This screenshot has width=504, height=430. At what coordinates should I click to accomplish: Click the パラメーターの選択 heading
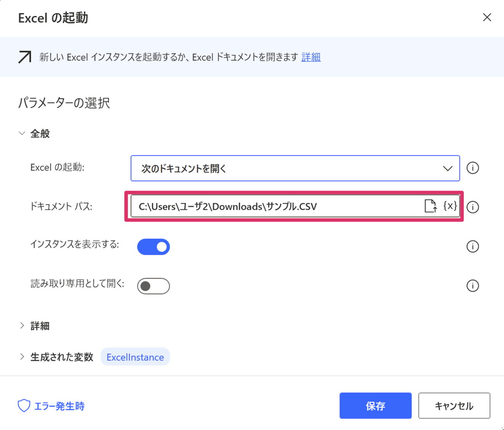click(64, 103)
